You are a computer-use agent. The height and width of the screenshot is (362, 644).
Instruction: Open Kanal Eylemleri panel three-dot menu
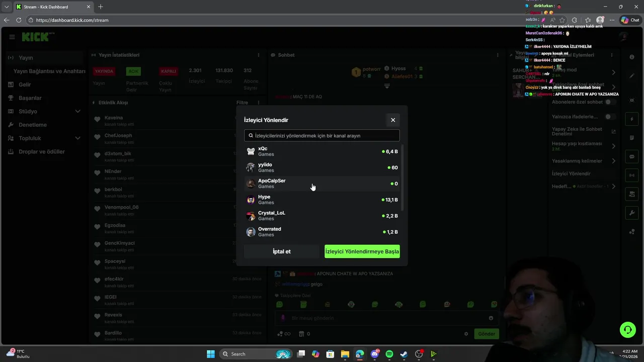612,55
